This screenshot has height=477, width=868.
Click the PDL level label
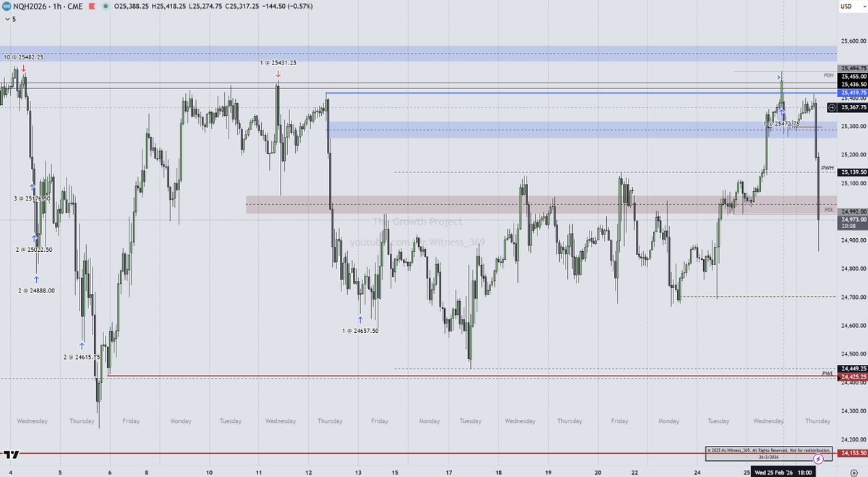point(829,210)
